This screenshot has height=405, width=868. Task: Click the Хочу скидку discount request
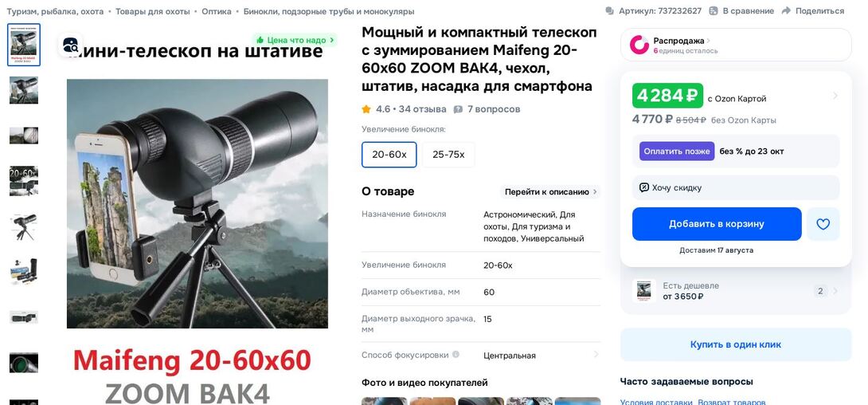pyautogui.click(x=736, y=188)
